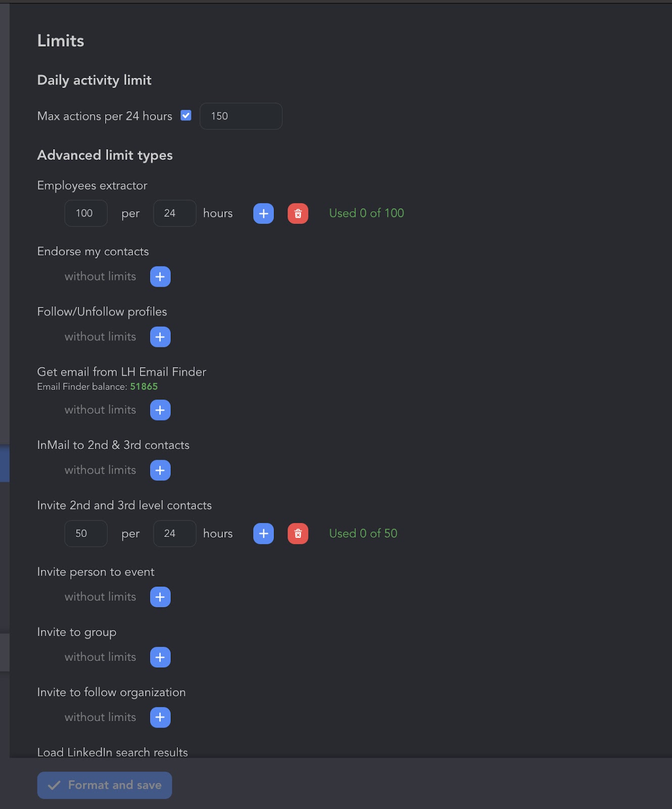Viewport: 672px width, 809px height.
Task: Click the Format and save button
Action: [104, 785]
